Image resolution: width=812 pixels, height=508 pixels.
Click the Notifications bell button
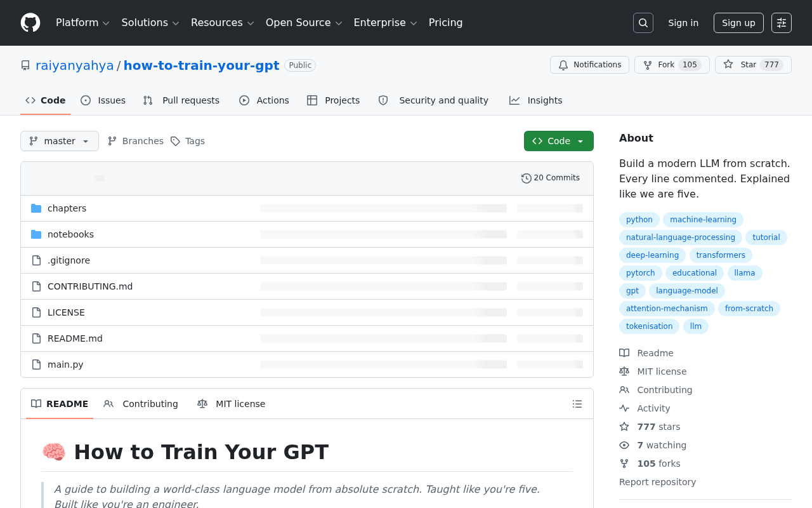[x=589, y=65]
